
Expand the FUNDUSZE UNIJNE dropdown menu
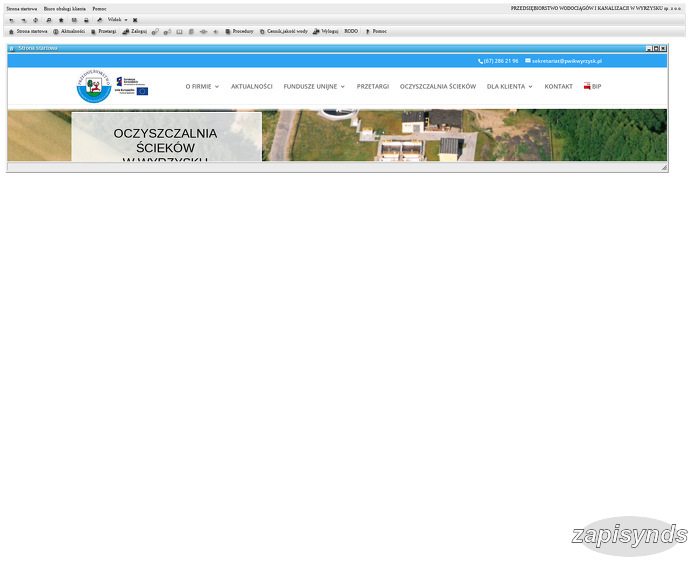tap(314, 87)
